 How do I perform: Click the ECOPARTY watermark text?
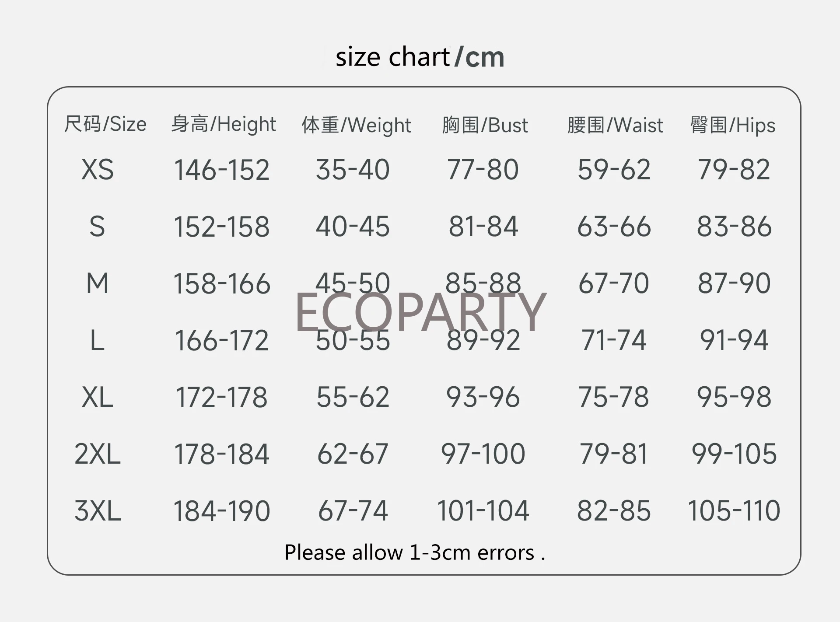point(420,311)
